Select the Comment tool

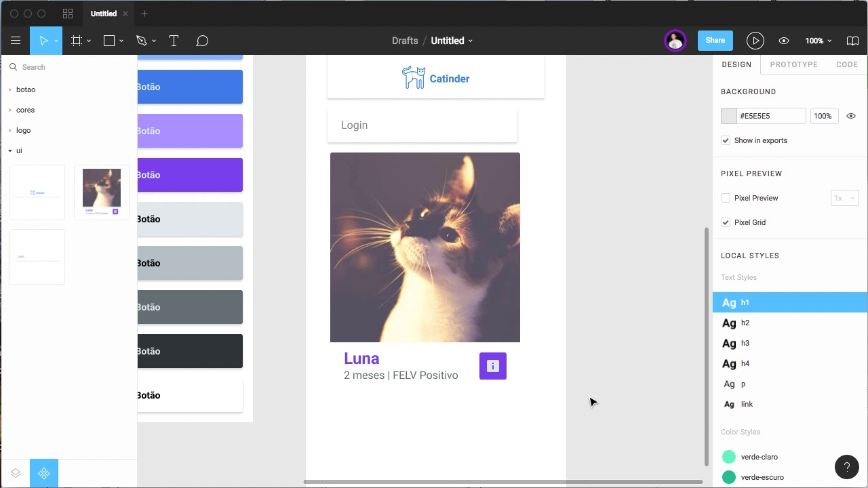pos(202,41)
